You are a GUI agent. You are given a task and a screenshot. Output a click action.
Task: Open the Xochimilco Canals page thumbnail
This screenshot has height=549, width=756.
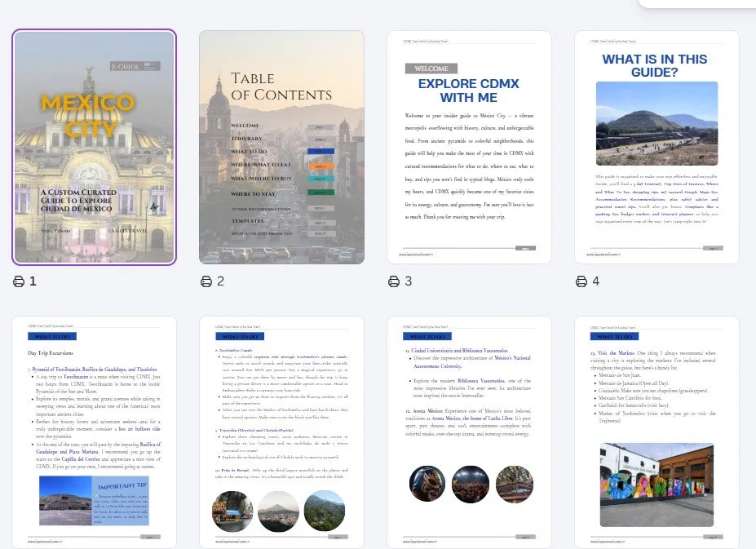281,432
